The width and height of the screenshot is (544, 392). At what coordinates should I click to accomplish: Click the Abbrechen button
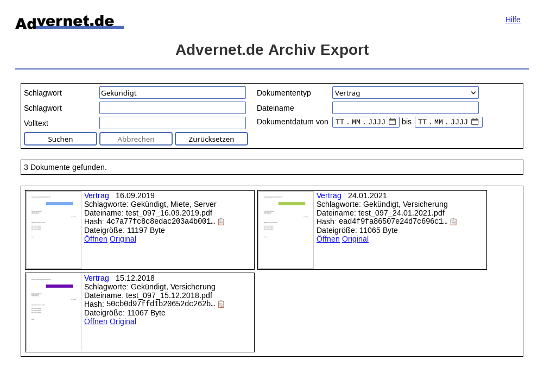click(x=136, y=139)
